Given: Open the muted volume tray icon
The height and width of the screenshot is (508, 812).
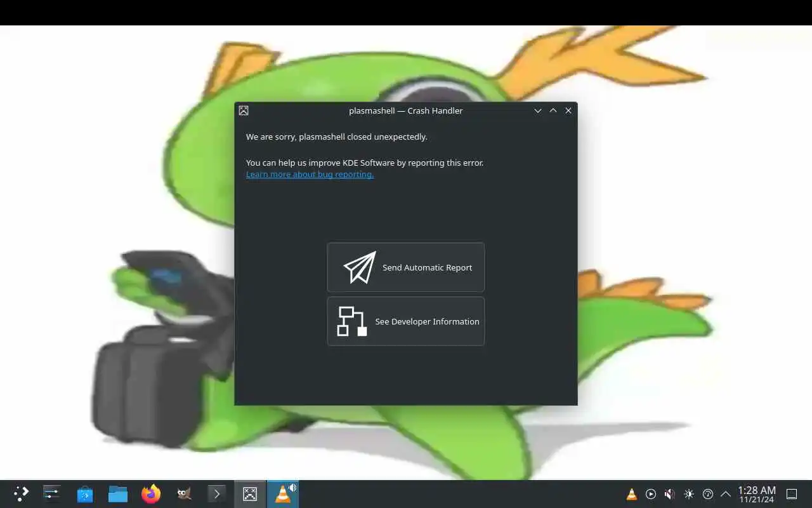Looking at the screenshot, I should tap(670, 494).
